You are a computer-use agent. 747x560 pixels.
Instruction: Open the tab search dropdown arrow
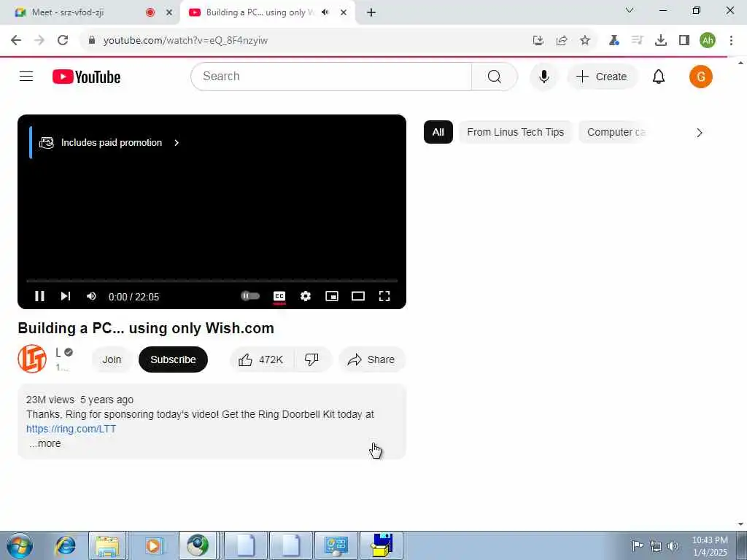630,10
